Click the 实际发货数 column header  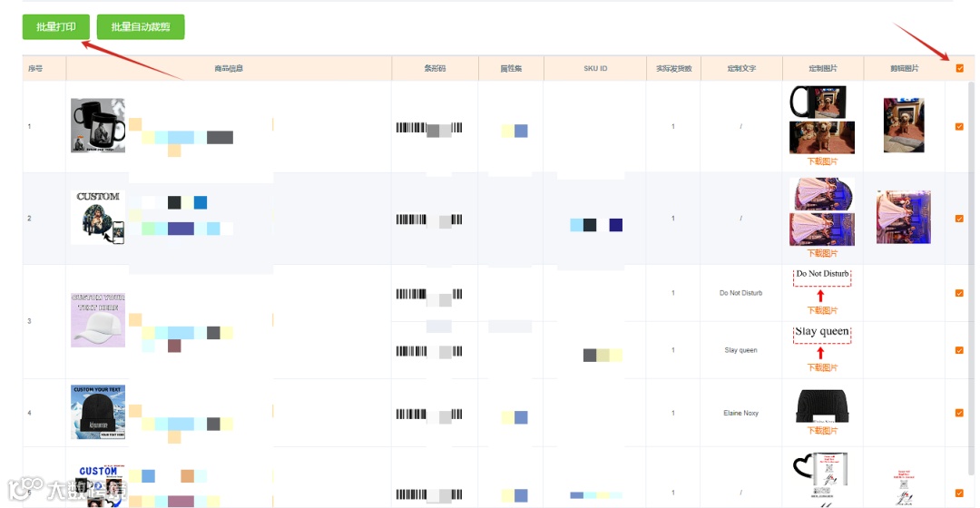click(x=673, y=68)
